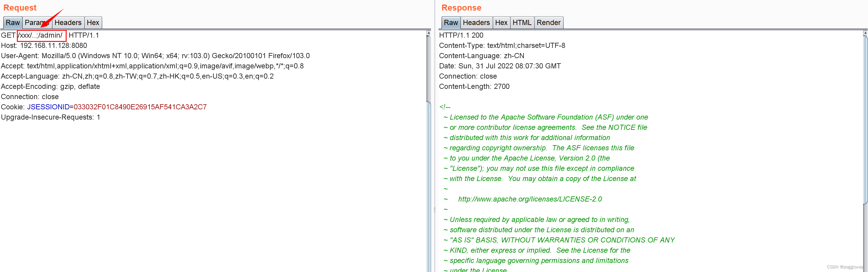The width and height of the screenshot is (868, 272).
Task: Click the request path /xxx/..;/admin/
Action: pyautogui.click(x=40, y=35)
